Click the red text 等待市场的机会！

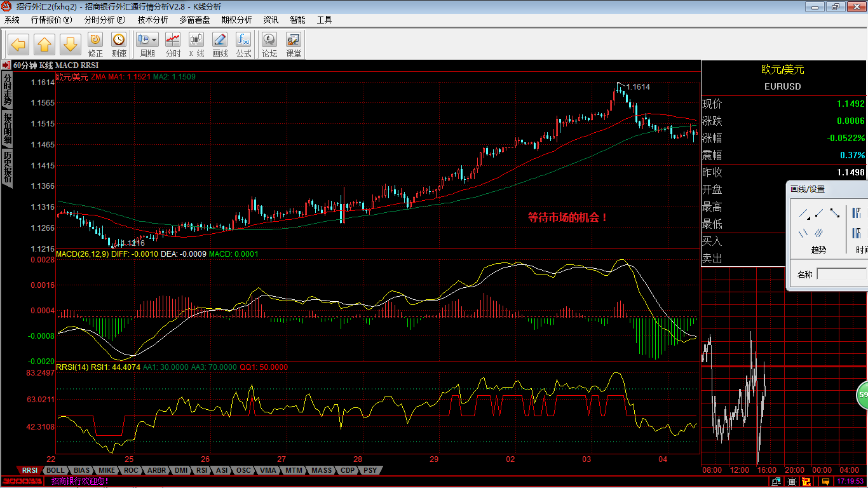point(568,217)
